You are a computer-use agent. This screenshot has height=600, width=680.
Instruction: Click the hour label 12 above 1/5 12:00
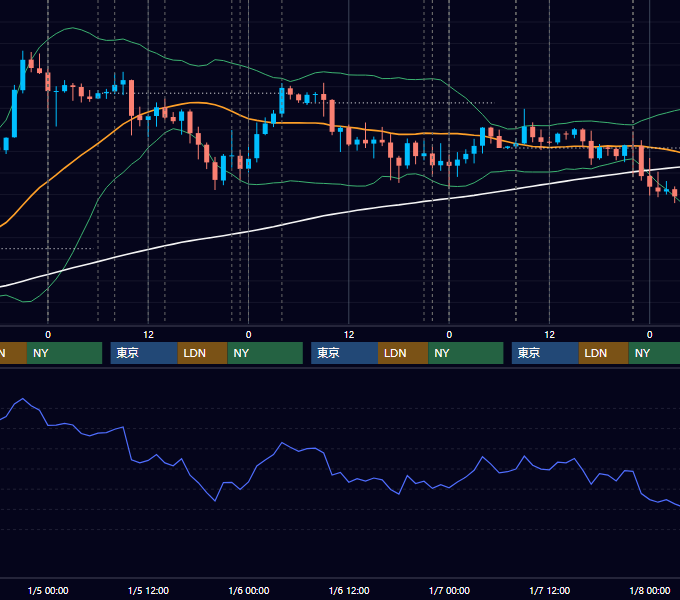[x=148, y=335]
